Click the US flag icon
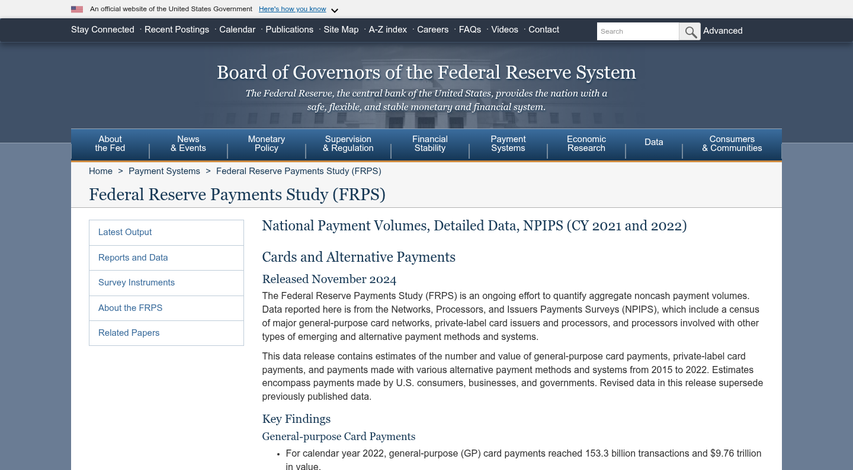The width and height of the screenshot is (853, 470). click(x=77, y=9)
